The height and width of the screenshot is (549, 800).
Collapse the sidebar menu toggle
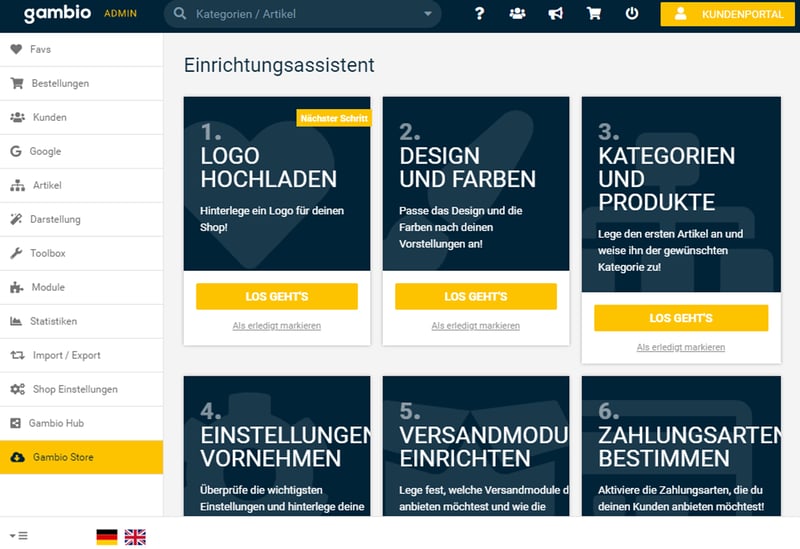19,536
